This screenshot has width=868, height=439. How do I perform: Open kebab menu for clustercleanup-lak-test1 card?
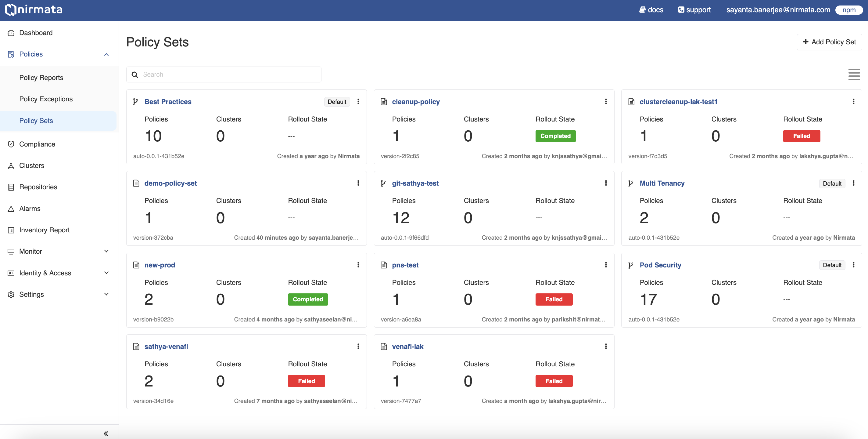coord(853,101)
